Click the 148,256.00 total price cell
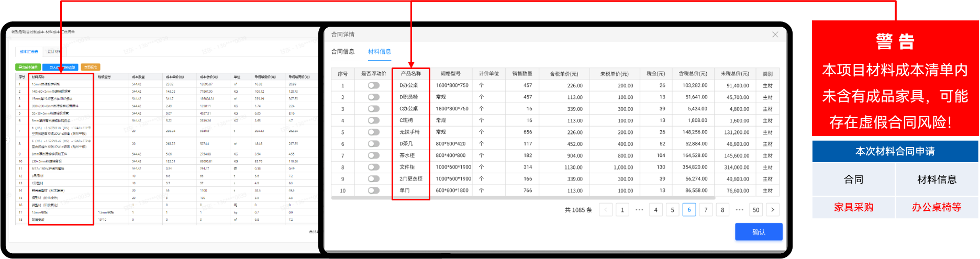 pos(695,132)
